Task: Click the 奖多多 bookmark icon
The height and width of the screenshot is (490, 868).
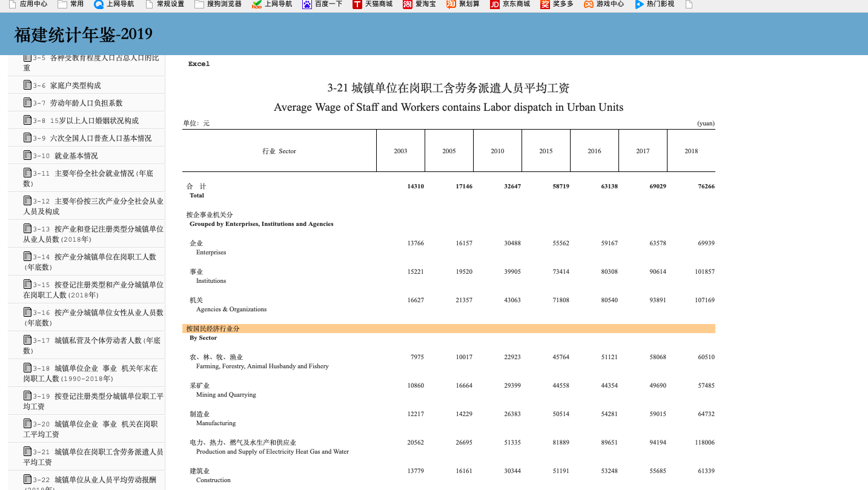Action: pos(545,4)
